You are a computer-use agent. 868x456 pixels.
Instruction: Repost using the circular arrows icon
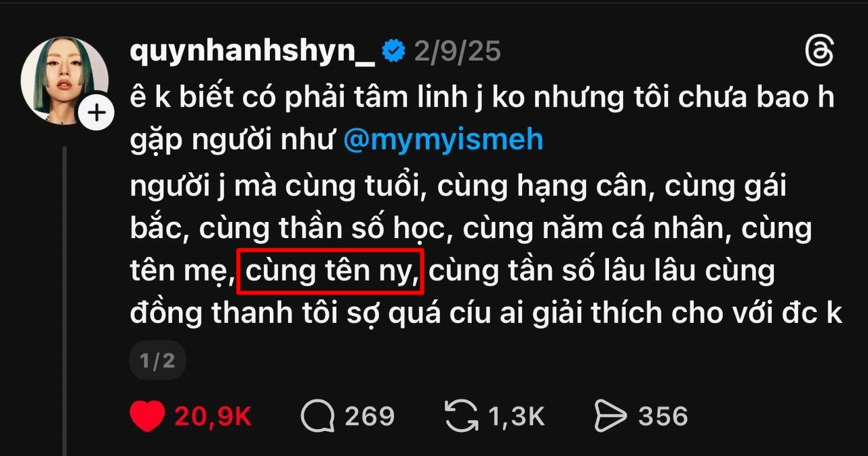coord(461,415)
